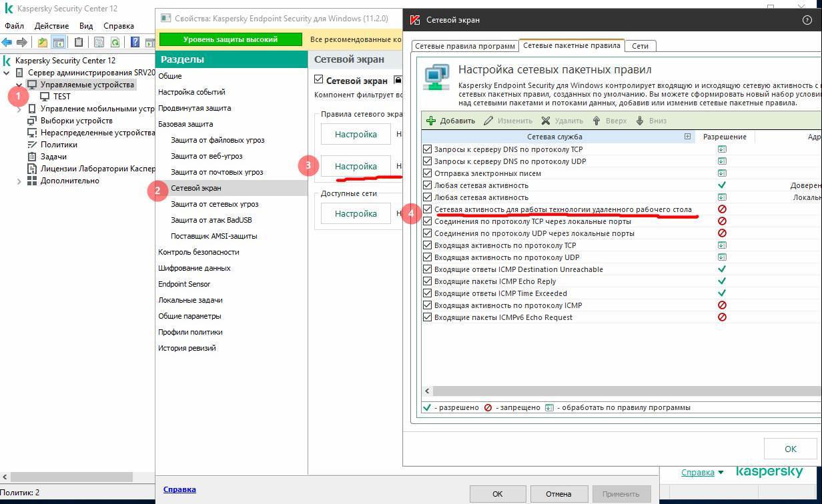
Task: Click the green refresh toolbar icon
Action: pos(115,43)
